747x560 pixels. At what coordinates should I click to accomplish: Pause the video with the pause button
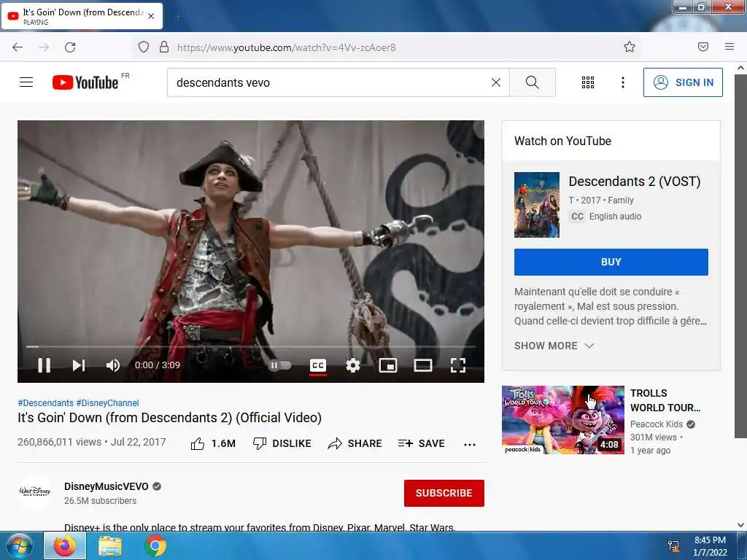click(44, 365)
